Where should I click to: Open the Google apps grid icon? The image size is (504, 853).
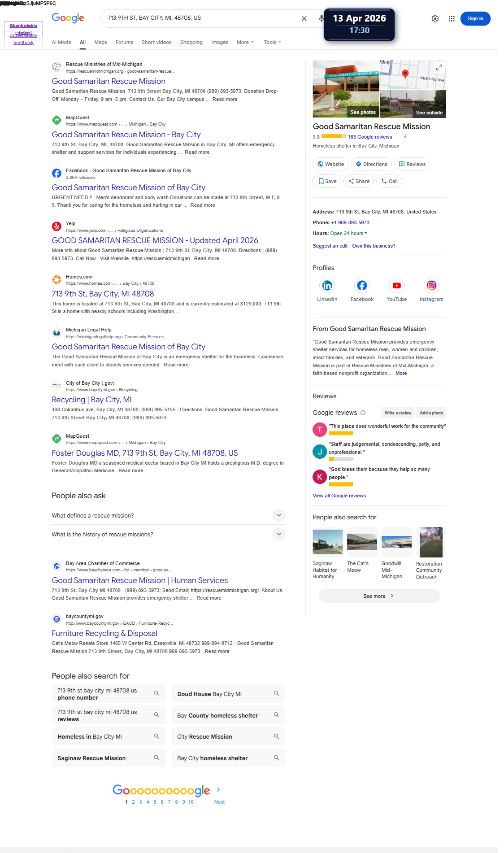452,18
